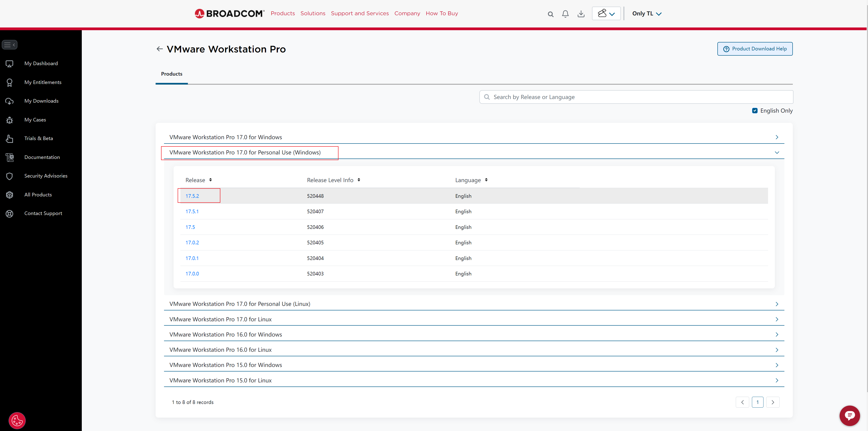Open release 17.5.2 link

192,196
